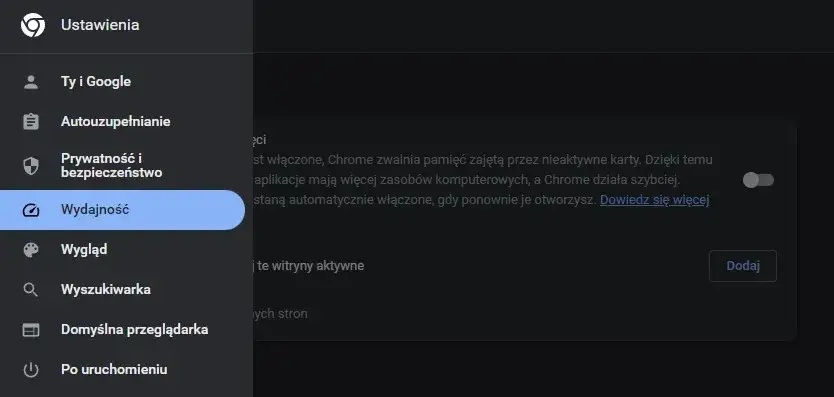
Task: Click the magnifier icon for Wyszukiwarka
Action: coord(31,290)
